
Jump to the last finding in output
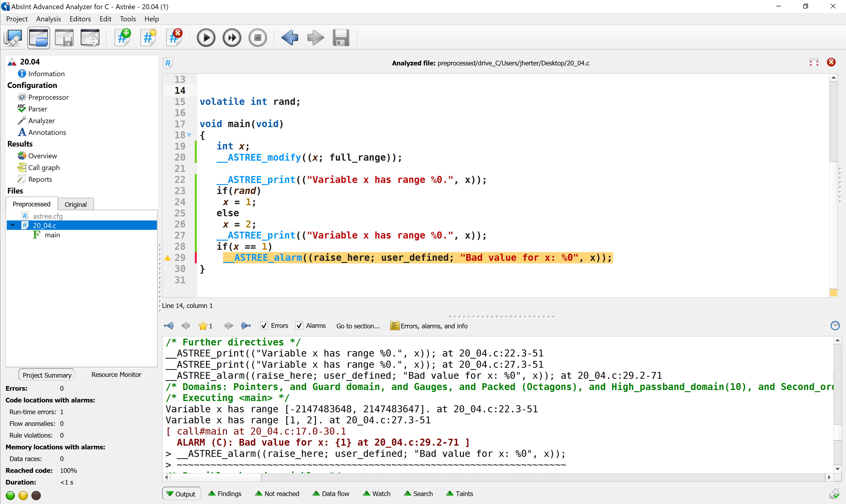pos(246,326)
